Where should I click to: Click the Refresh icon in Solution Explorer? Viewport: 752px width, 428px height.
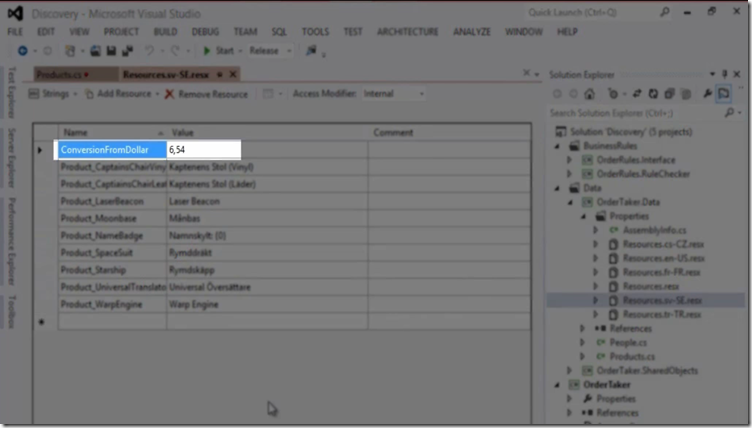653,94
